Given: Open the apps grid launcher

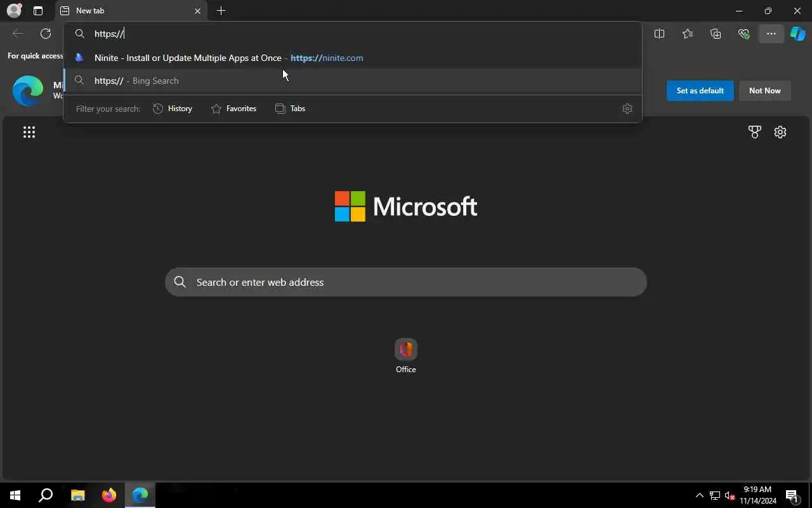Looking at the screenshot, I should (x=29, y=132).
